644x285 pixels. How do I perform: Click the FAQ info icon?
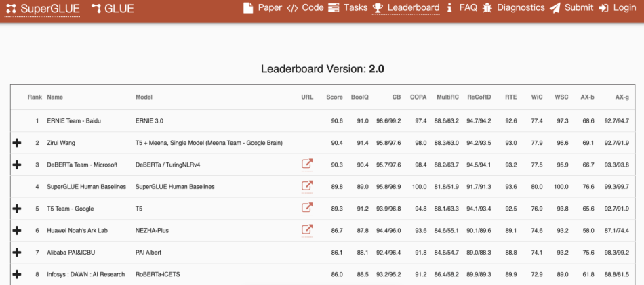tap(449, 8)
